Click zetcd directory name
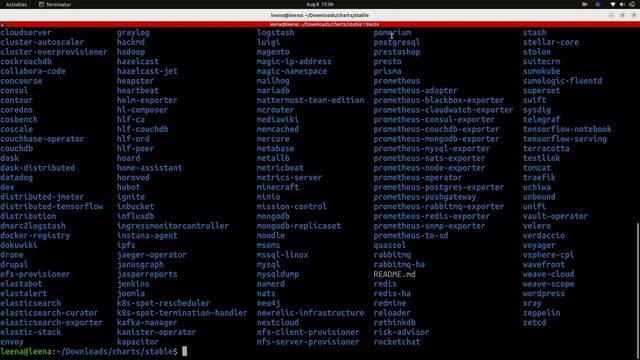640x360 pixels. point(534,322)
